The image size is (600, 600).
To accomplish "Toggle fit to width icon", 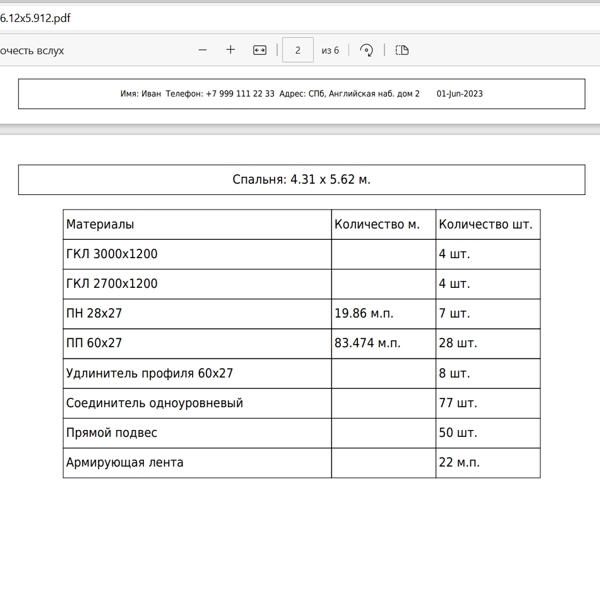I will click(x=260, y=50).
